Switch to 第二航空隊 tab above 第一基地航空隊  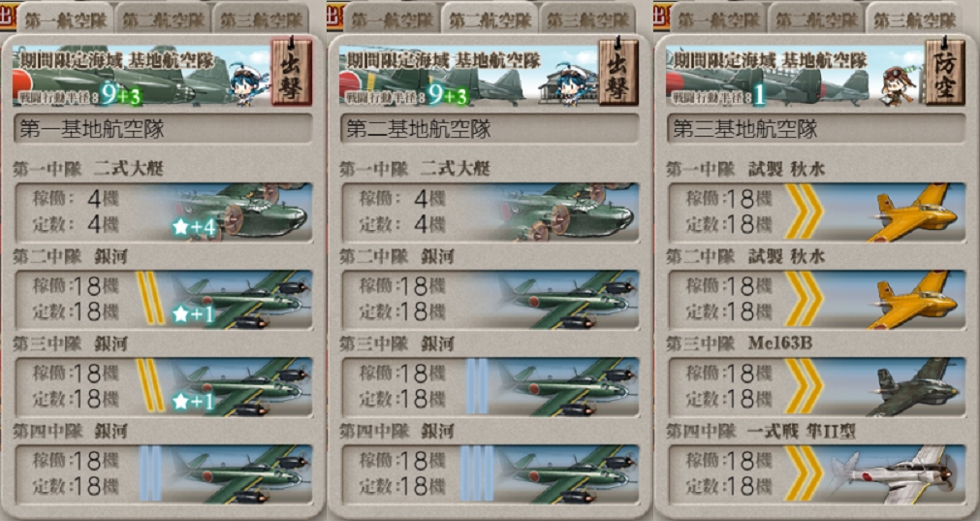163,20
